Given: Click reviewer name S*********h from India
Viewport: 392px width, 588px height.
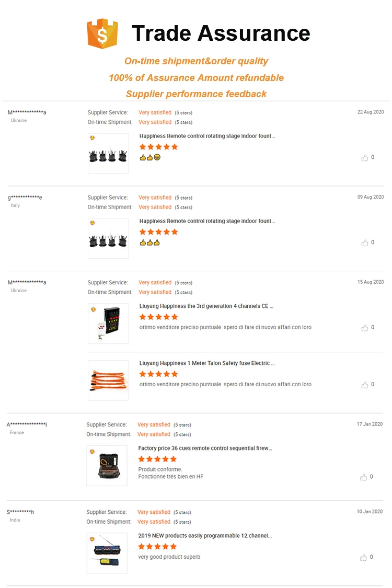Looking at the screenshot, I should 20,512.
